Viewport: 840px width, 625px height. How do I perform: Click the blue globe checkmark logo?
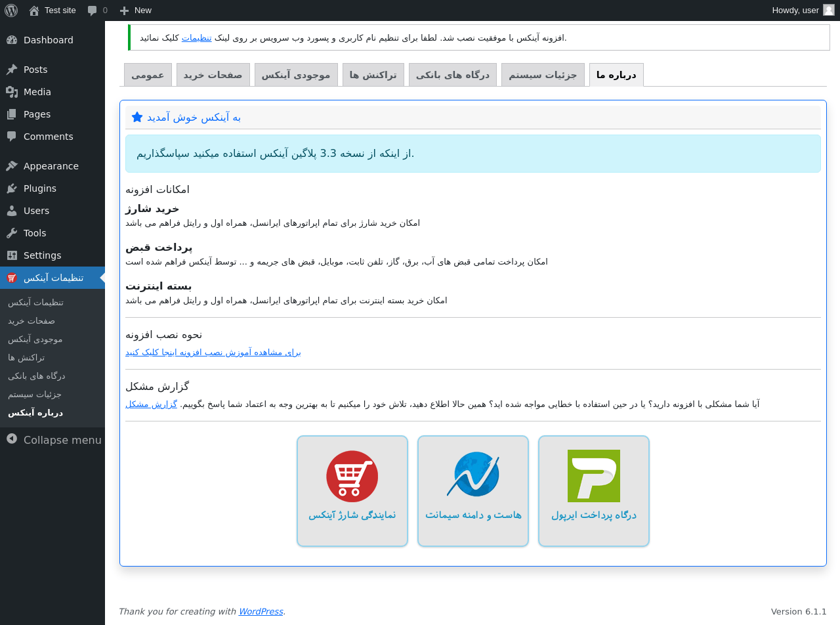[x=473, y=475]
